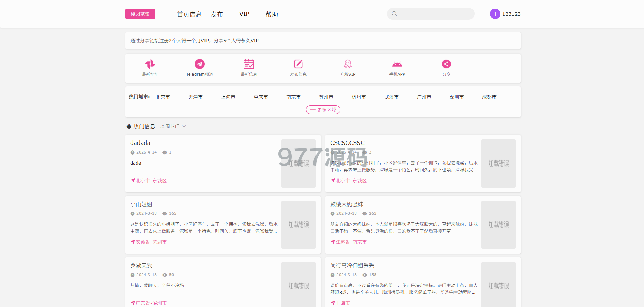
Task: Click the 分享 share icon
Action: click(x=446, y=64)
